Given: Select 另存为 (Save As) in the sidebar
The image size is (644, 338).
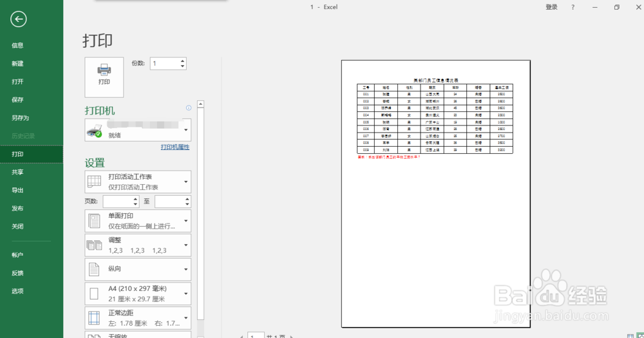Looking at the screenshot, I should [32, 118].
